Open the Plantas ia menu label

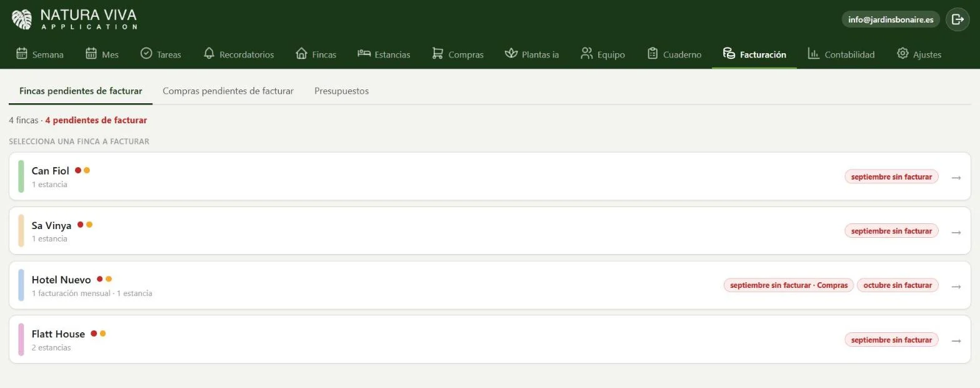tap(540, 55)
